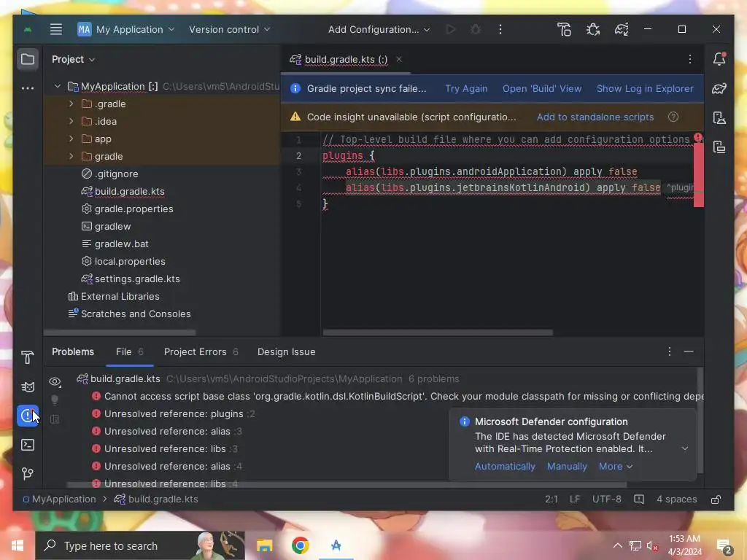Click Open 'Build' View link
747x560 pixels.
pos(542,88)
